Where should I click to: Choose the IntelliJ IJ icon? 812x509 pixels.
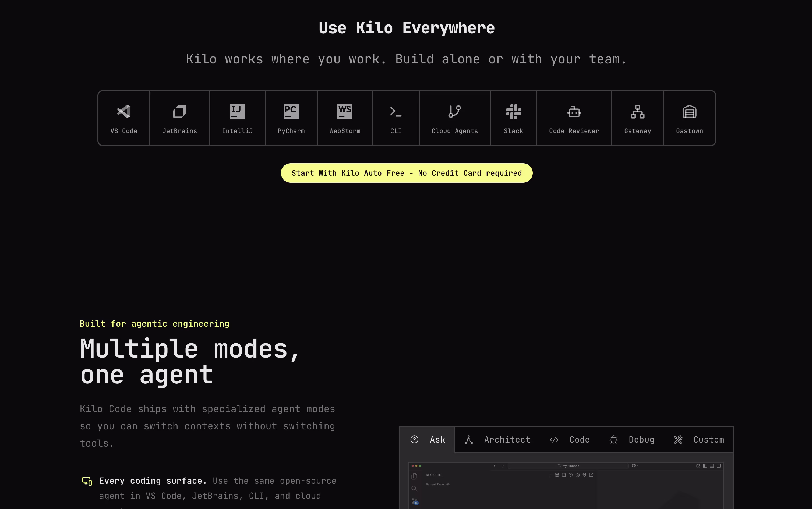tap(237, 111)
